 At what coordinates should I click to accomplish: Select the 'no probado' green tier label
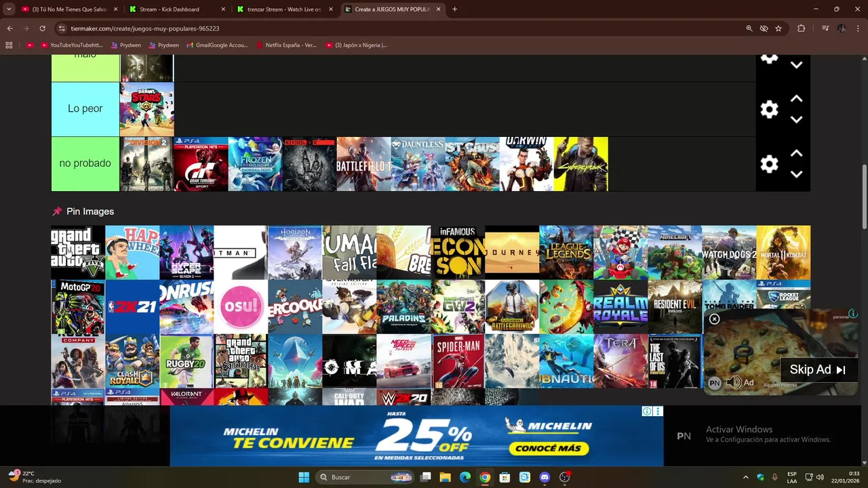(85, 163)
